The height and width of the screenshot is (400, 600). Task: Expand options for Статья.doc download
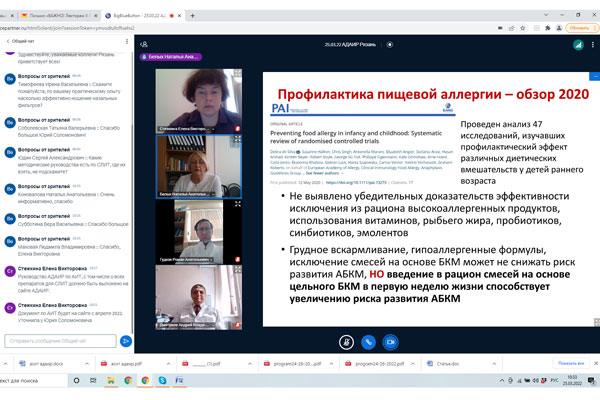[x=494, y=364]
